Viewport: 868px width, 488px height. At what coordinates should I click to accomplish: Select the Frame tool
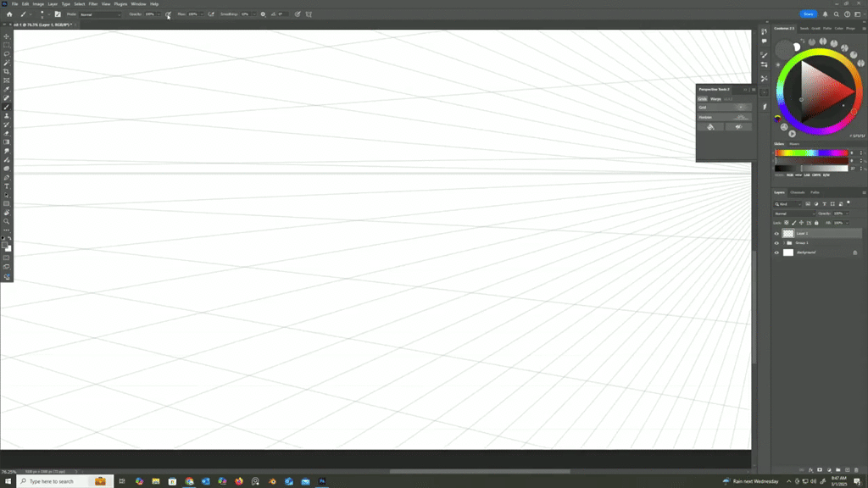[x=7, y=80]
